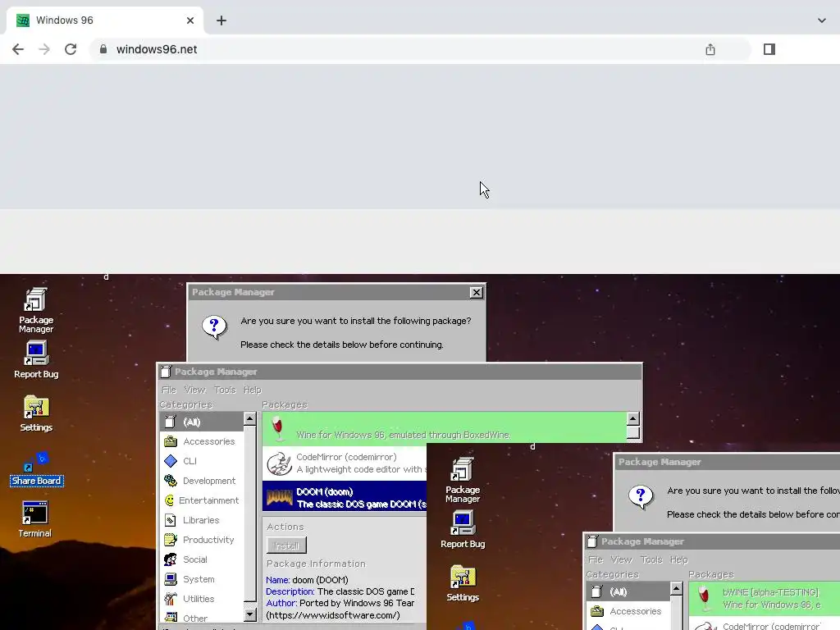
Task: Open View menu in the duplicate Package Manager window
Action: click(x=622, y=559)
